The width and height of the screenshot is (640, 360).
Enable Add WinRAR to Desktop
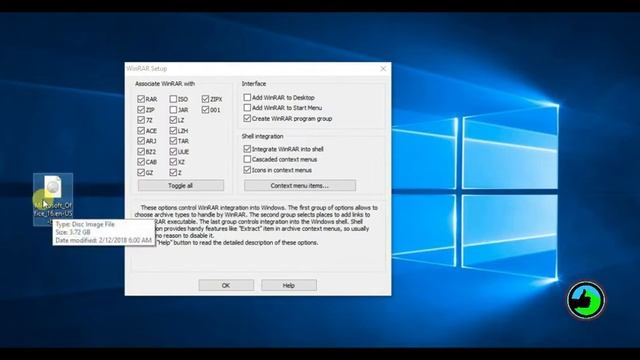pyautogui.click(x=247, y=97)
